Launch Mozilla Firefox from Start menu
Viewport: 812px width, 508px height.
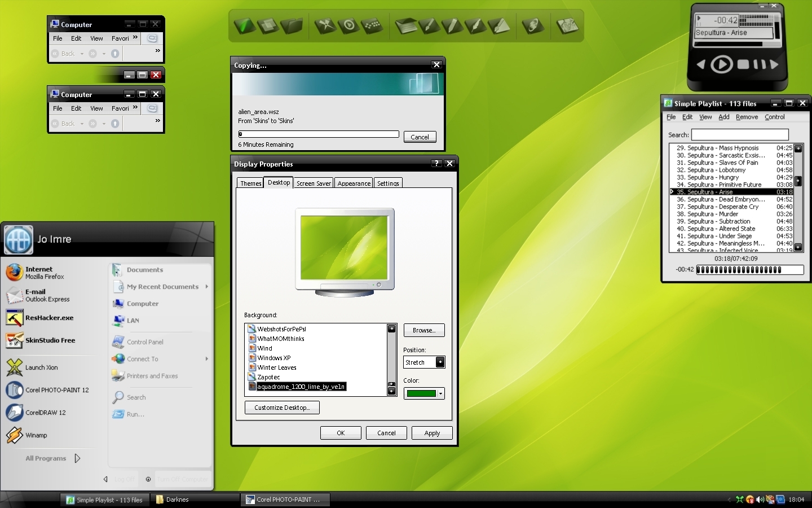pyautogui.click(x=45, y=273)
